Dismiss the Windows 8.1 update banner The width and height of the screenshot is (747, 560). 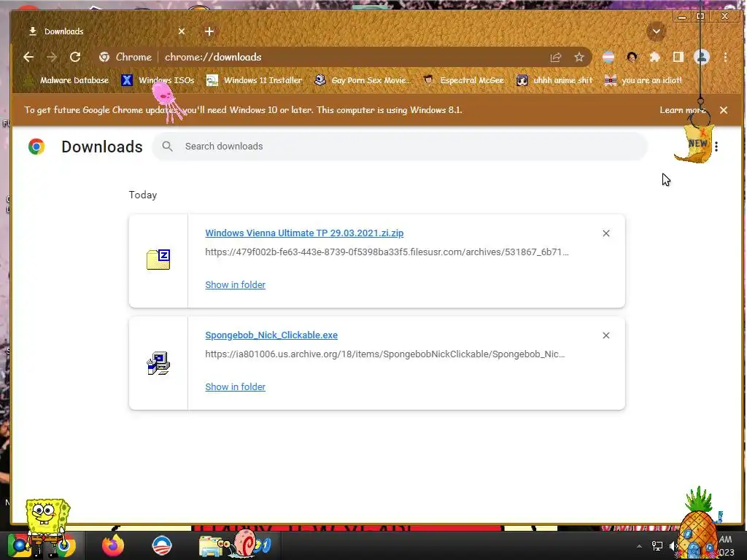[724, 110]
